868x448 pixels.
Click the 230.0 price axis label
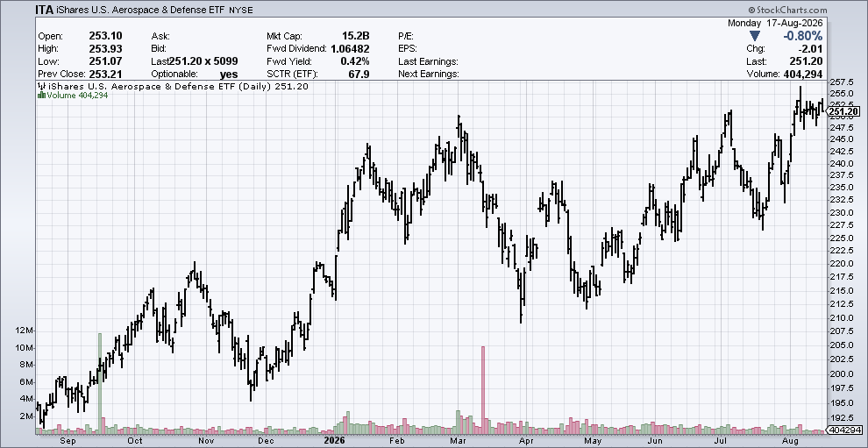pos(841,213)
